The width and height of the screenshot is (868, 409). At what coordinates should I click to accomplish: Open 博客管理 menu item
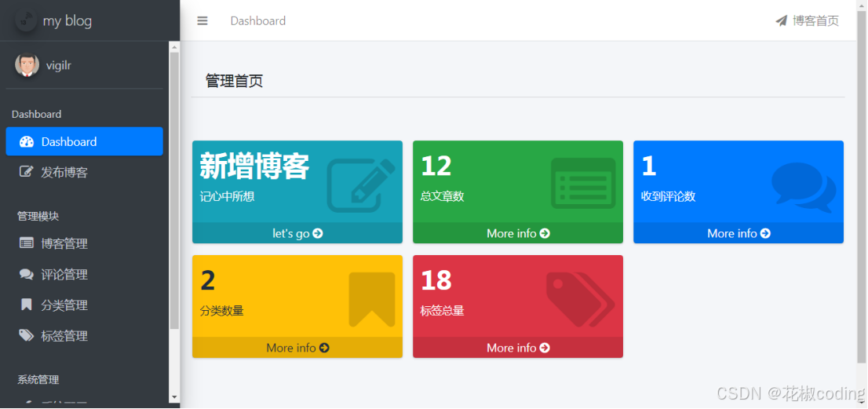point(84,243)
